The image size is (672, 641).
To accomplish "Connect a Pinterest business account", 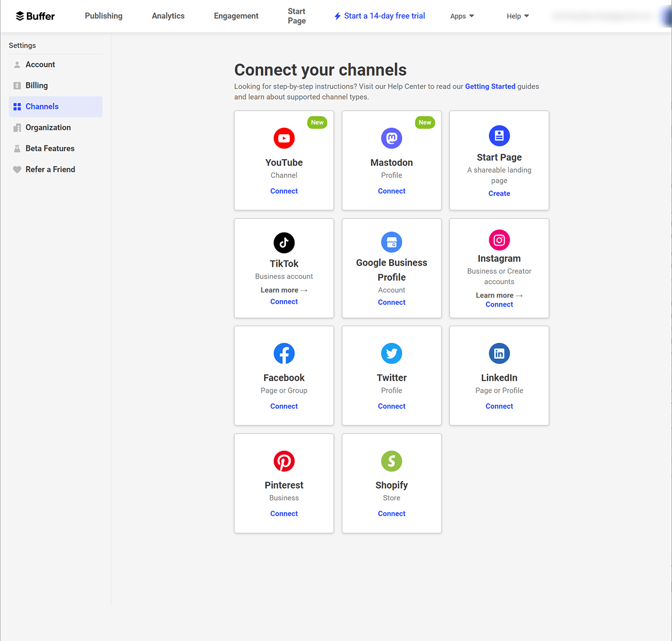I will [x=284, y=514].
